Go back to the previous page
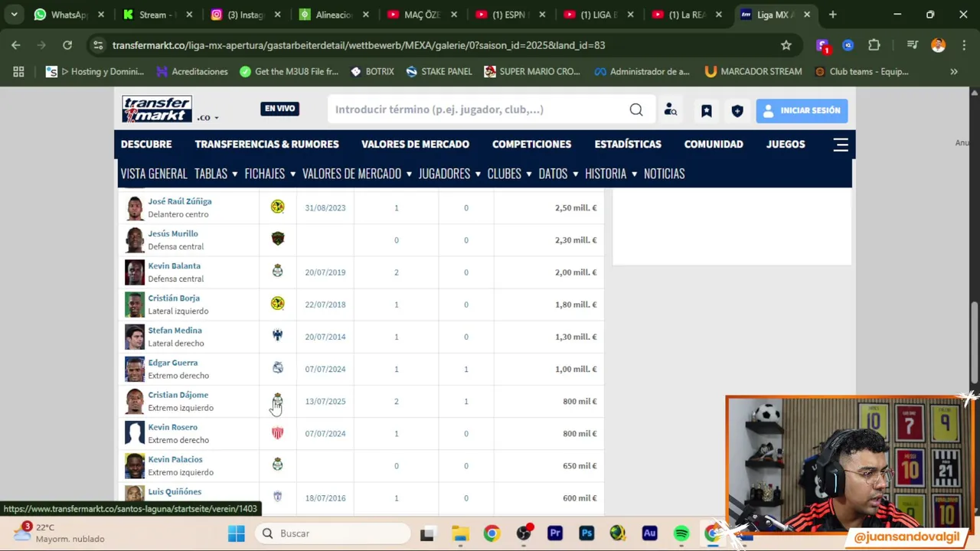The height and width of the screenshot is (551, 980). point(16,45)
